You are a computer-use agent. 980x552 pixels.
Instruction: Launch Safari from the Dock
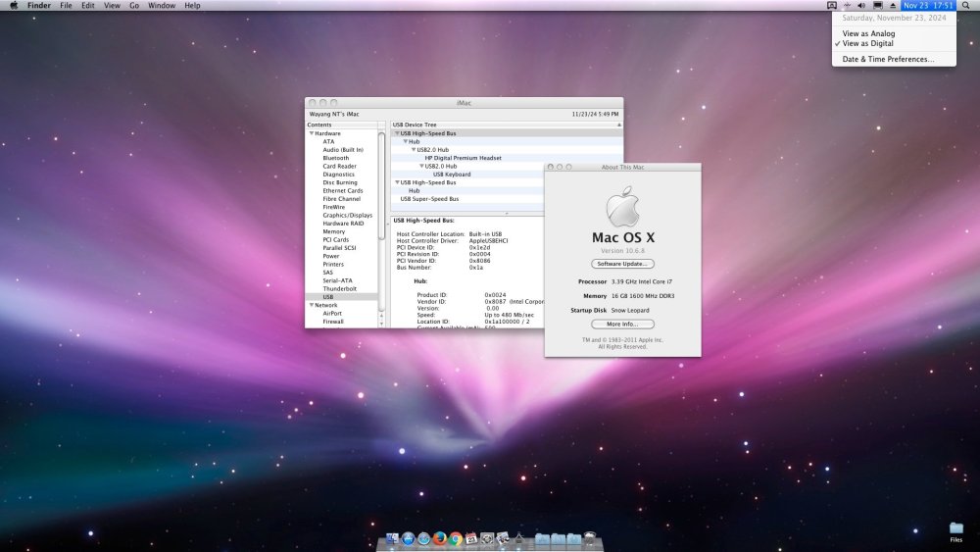pyautogui.click(x=423, y=538)
